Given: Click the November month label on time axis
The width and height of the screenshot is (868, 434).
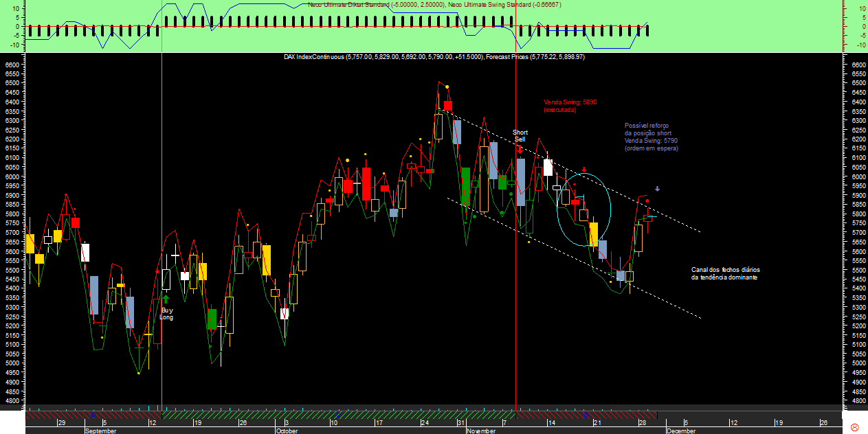Looking at the screenshot, I should pyautogui.click(x=481, y=431).
